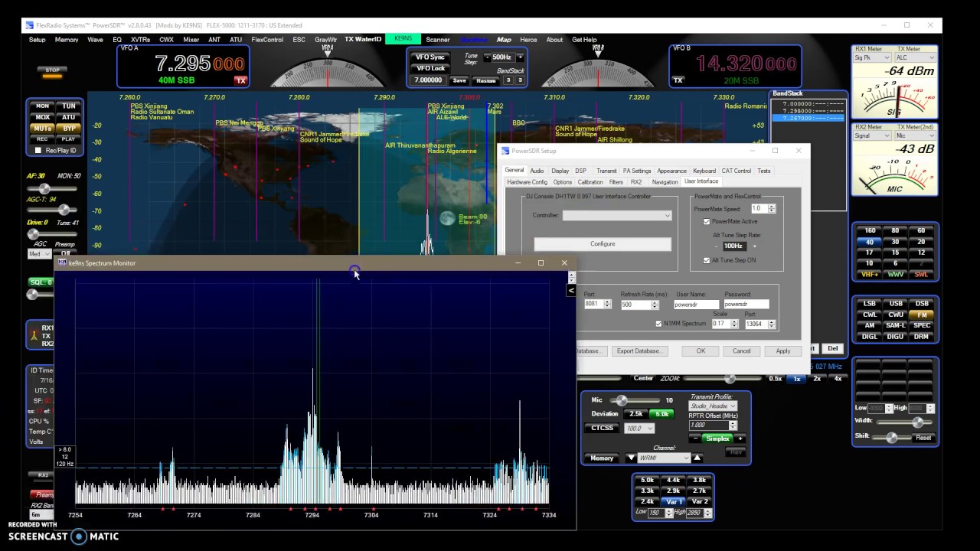
Task: Toggle the CTCSS button
Action: pyautogui.click(x=602, y=428)
